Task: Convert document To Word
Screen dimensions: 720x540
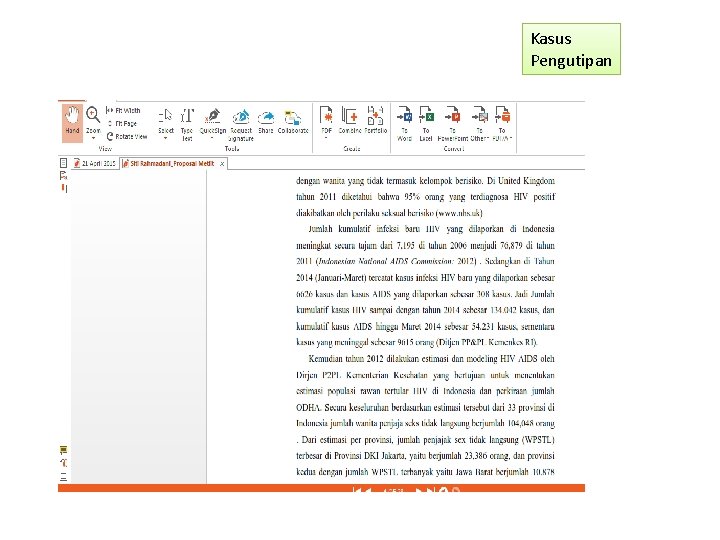Action: [x=404, y=124]
